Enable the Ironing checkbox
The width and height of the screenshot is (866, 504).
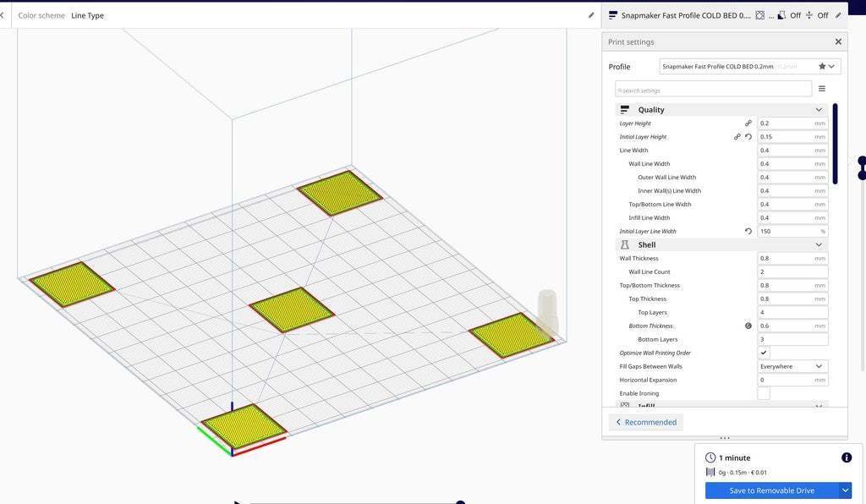click(764, 393)
